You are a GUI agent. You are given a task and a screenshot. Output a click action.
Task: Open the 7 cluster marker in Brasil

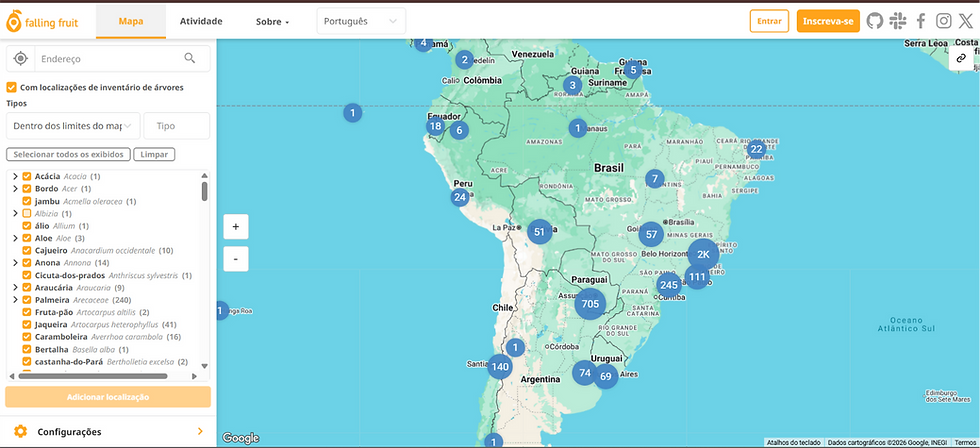click(654, 179)
